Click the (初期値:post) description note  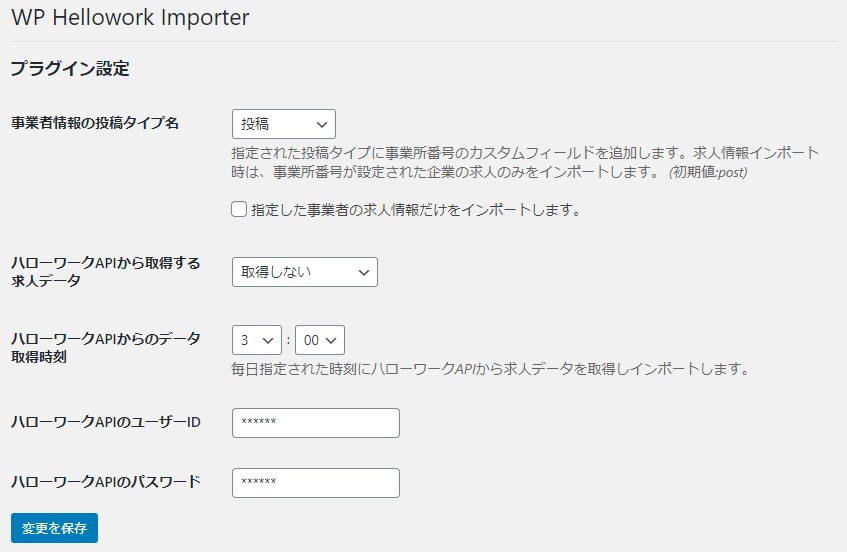tap(708, 172)
